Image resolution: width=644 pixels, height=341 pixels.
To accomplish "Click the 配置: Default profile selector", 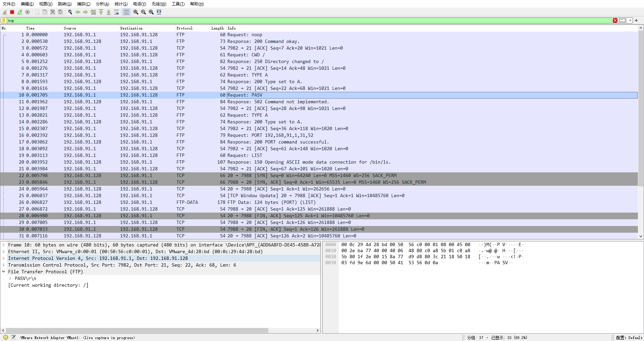I will point(629,338).
